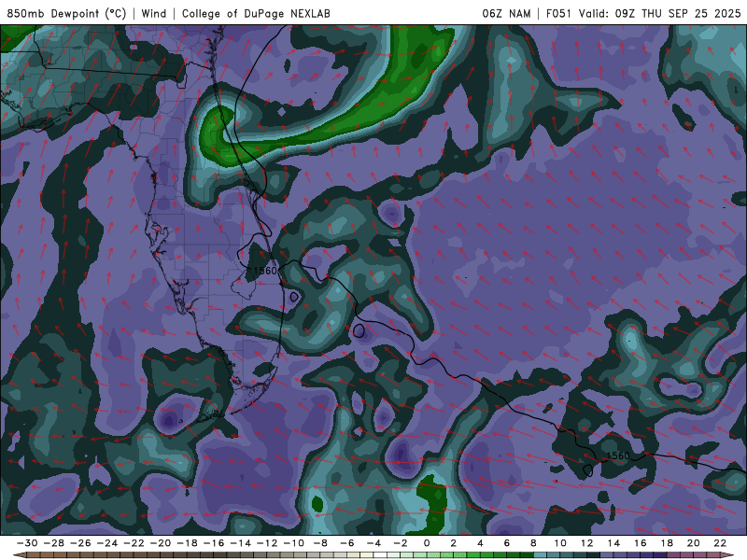Click the 0 value on the color scale
This screenshot has height=560, width=747.
[427, 543]
